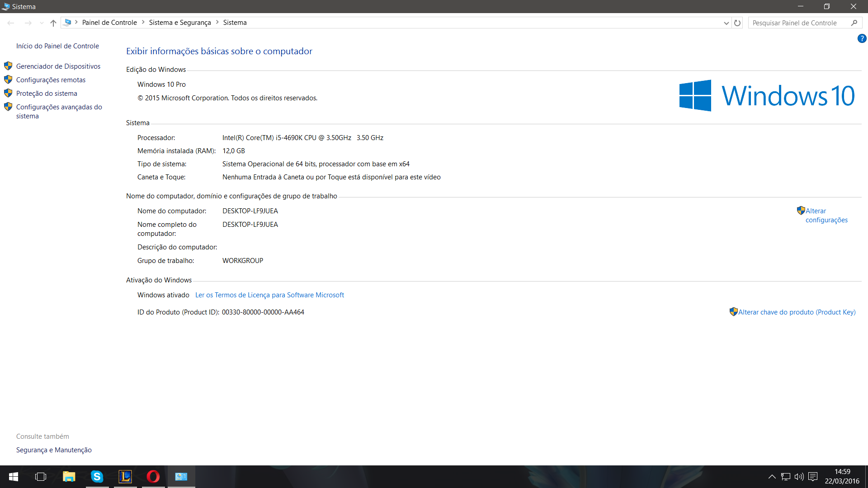Screen dimensions: 868x488
Task: Open Opera browser from taskbar
Action: point(153,477)
